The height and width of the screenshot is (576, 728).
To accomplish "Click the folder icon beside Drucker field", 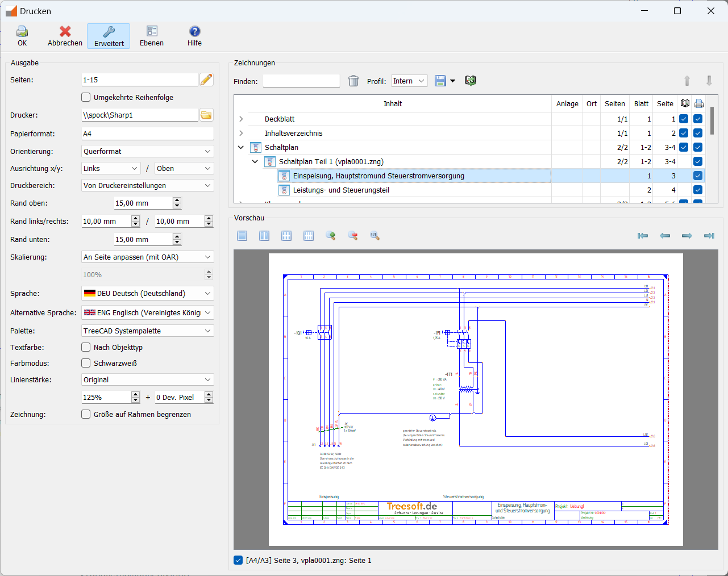I will click(206, 115).
